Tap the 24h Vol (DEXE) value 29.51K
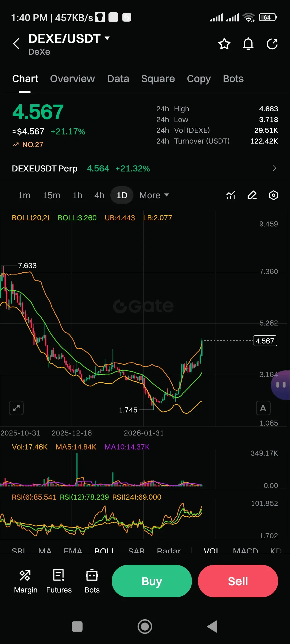Screen dimensions: 290x644 [266, 130]
